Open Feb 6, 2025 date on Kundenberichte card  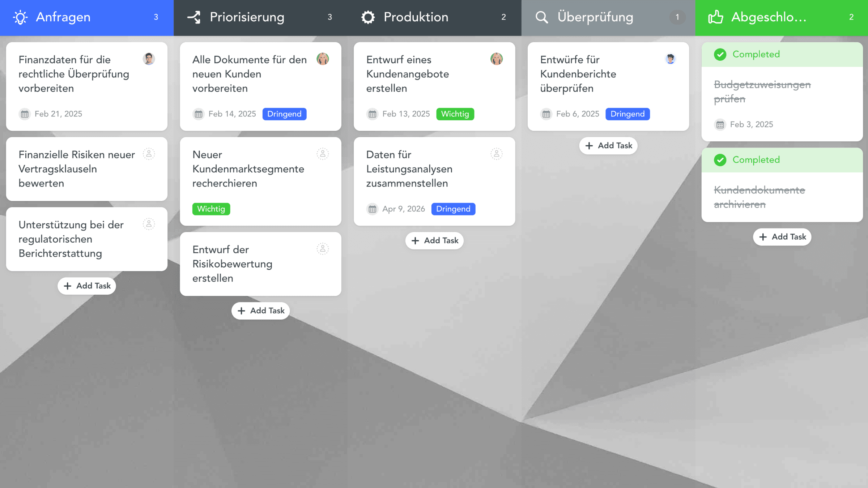pyautogui.click(x=577, y=114)
